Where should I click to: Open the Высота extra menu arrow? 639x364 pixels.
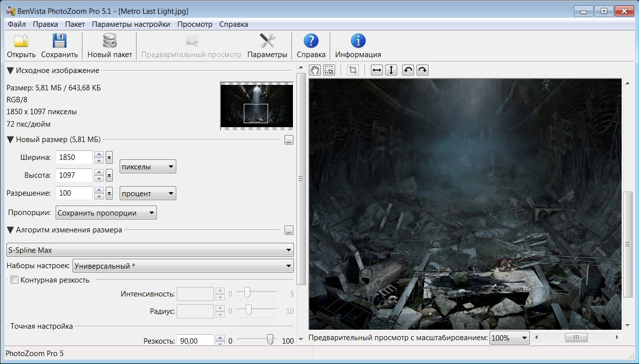(x=109, y=175)
